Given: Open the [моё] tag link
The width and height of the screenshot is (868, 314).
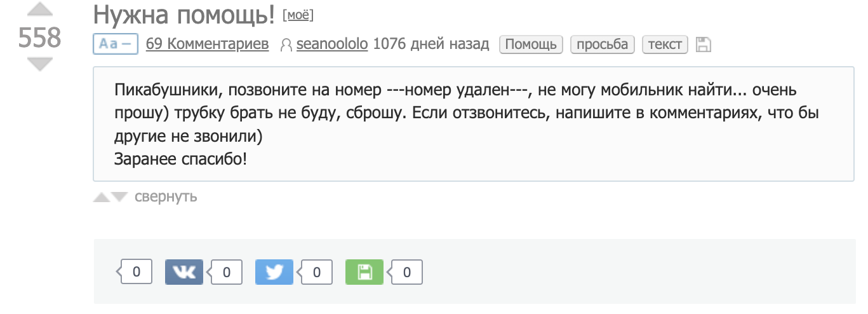Looking at the screenshot, I should (x=298, y=15).
